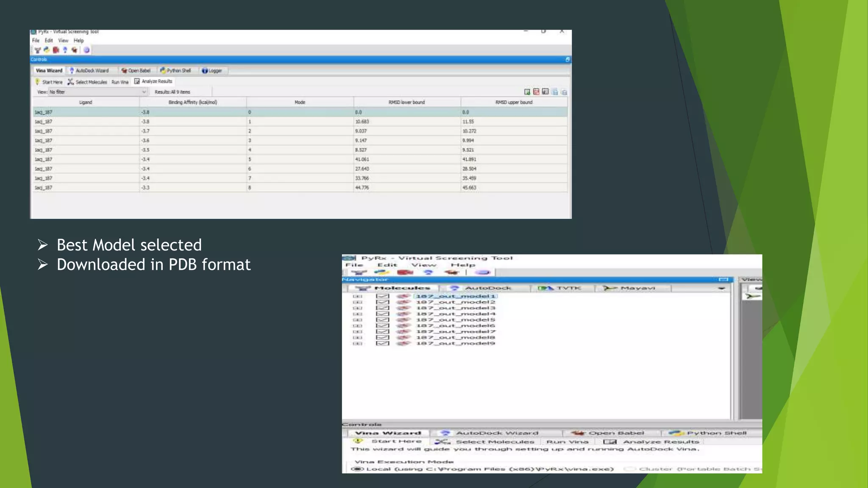The image size is (868, 488).
Task: Click the blue AutoDock icon in top PyRx toolbar
Action: point(65,50)
